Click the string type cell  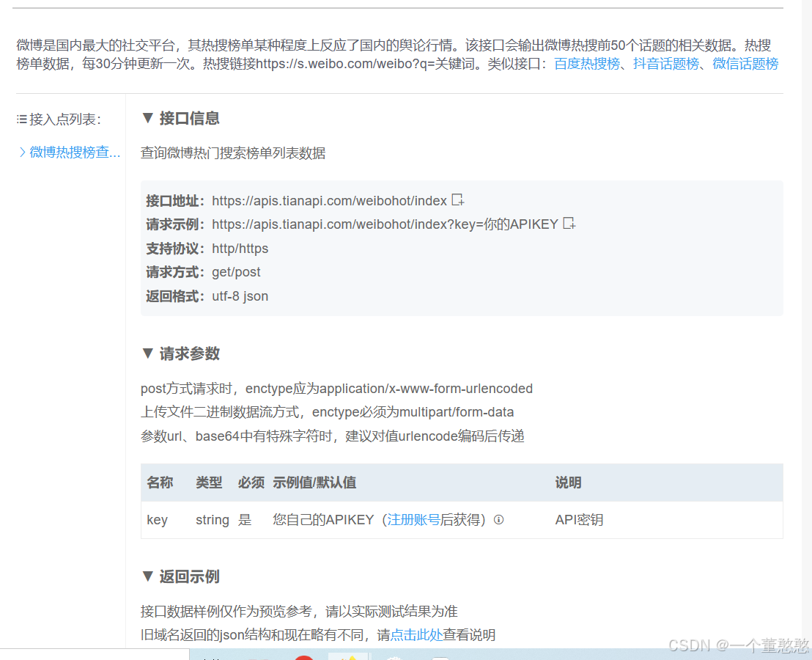(x=213, y=520)
